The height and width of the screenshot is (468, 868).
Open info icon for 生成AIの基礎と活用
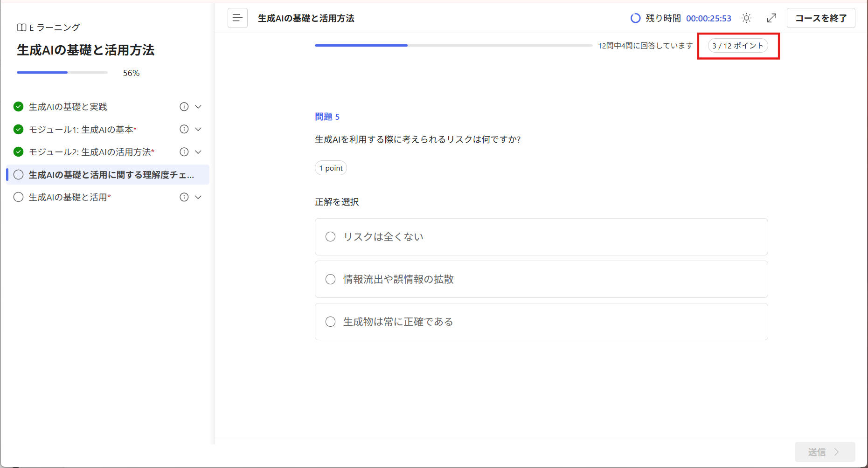click(184, 197)
